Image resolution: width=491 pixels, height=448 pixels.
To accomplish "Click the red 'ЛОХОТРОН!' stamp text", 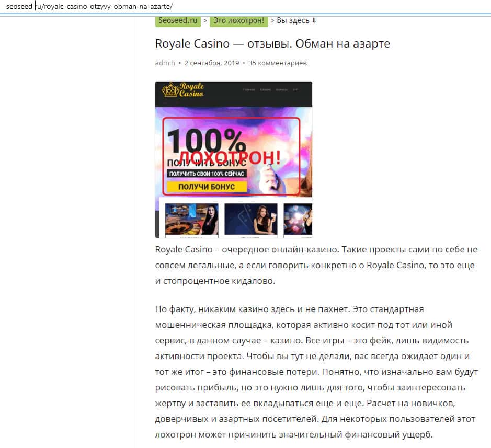I will click(230, 157).
